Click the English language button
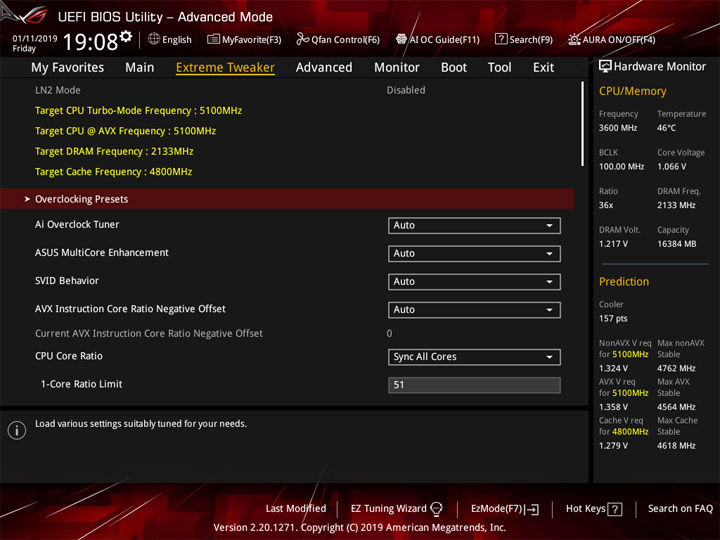The height and width of the screenshot is (540, 720). pyautogui.click(x=170, y=39)
